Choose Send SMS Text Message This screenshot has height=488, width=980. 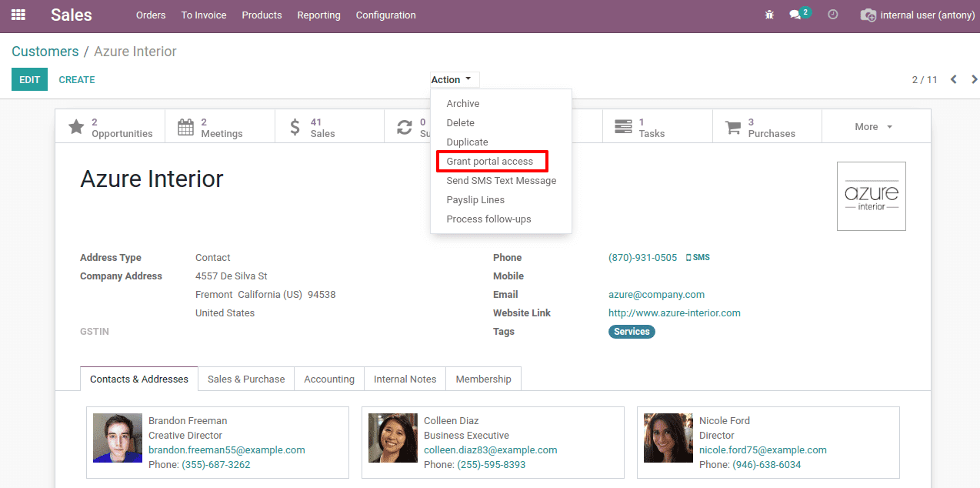(501, 181)
